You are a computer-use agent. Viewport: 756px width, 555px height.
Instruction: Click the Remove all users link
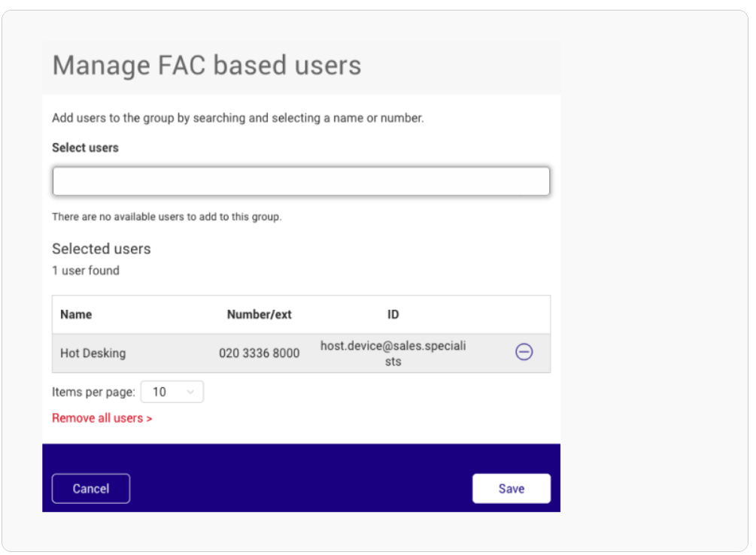coord(102,418)
